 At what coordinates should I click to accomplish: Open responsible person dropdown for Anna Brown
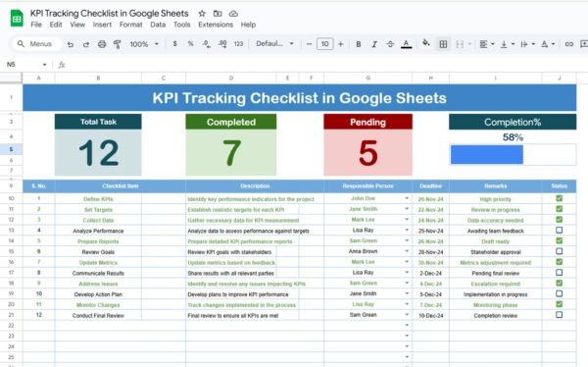tap(407, 251)
